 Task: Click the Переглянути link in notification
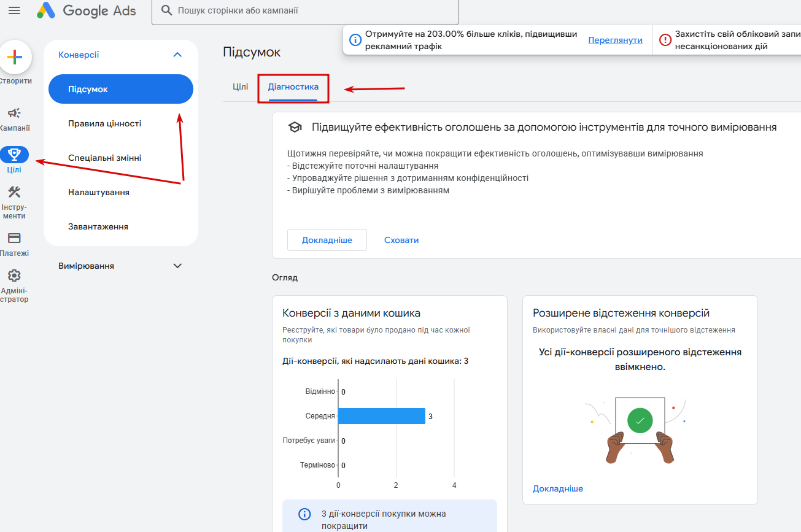click(615, 40)
